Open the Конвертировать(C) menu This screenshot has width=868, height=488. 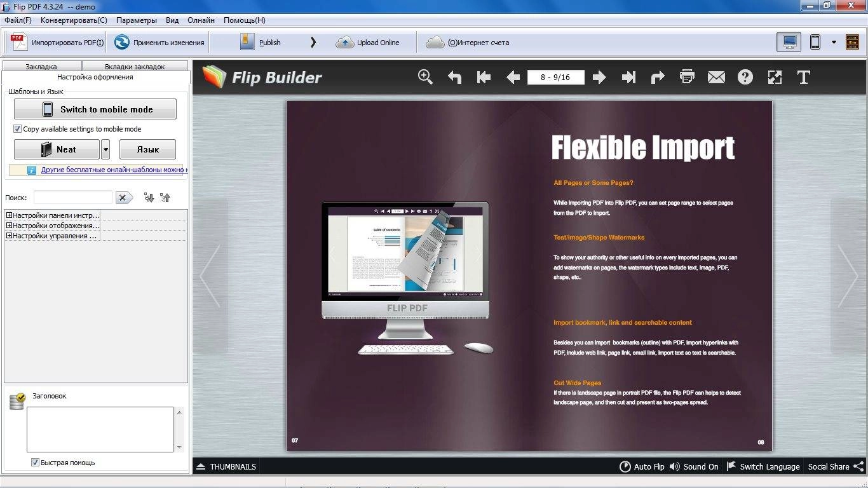pos(74,20)
